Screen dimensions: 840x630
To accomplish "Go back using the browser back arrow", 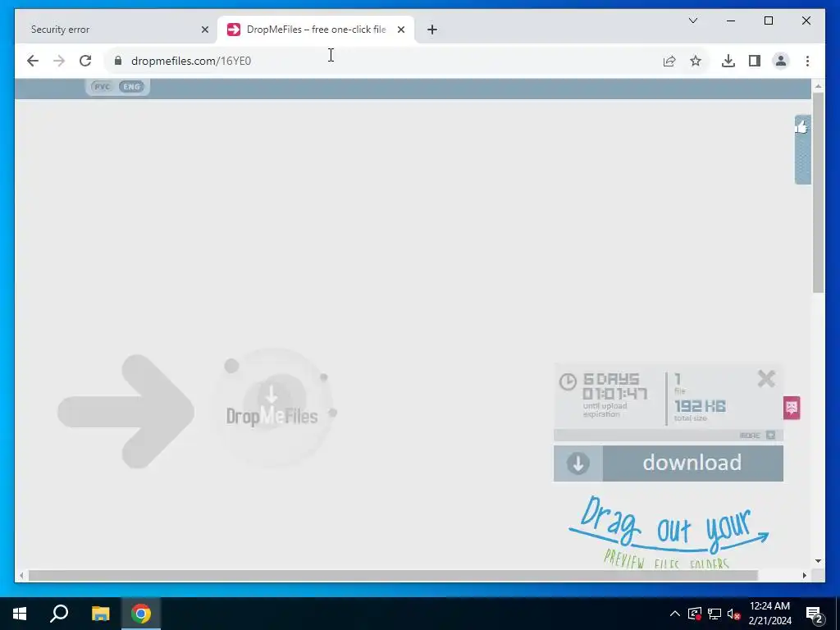I will (33, 61).
